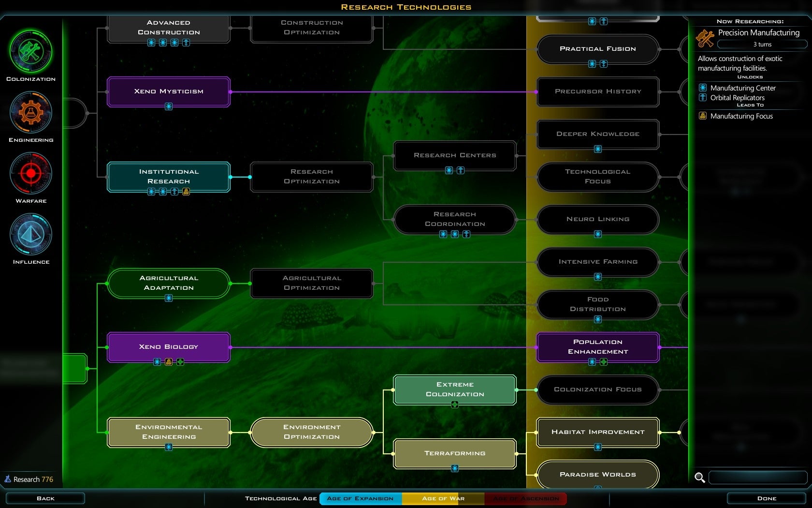Click the green cross icon under Extreme Colonization

coord(455,404)
